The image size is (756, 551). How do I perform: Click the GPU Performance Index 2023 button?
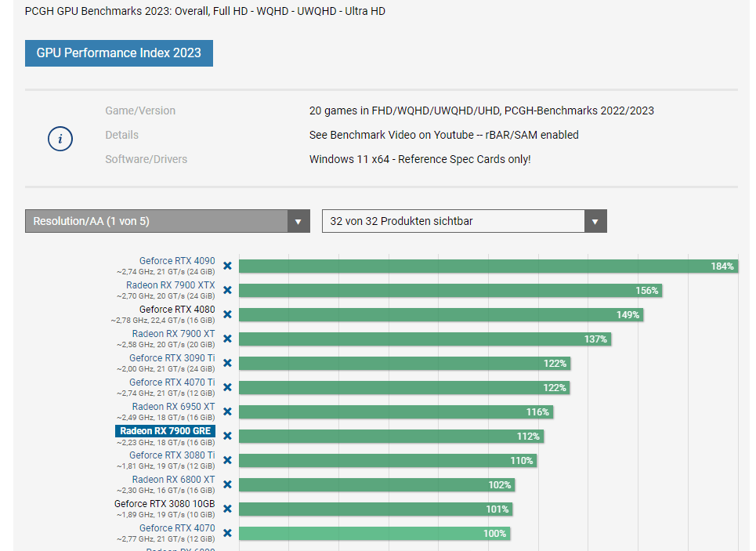click(119, 53)
